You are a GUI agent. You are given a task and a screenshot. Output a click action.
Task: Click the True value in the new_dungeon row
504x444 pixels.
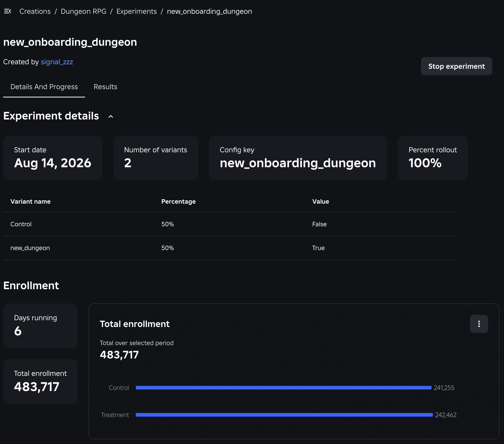pyautogui.click(x=318, y=248)
